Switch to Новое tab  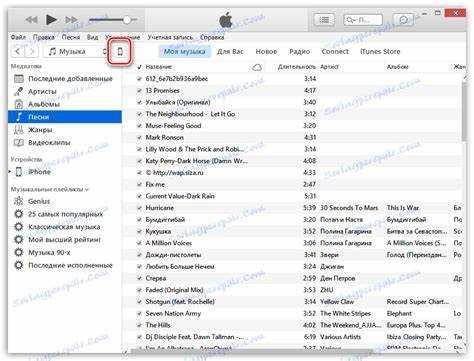(266, 52)
